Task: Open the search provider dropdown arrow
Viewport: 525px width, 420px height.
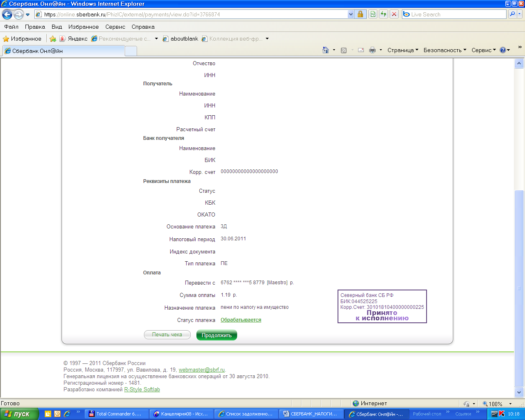Action: pyautogui.click(x=520, y=14)
